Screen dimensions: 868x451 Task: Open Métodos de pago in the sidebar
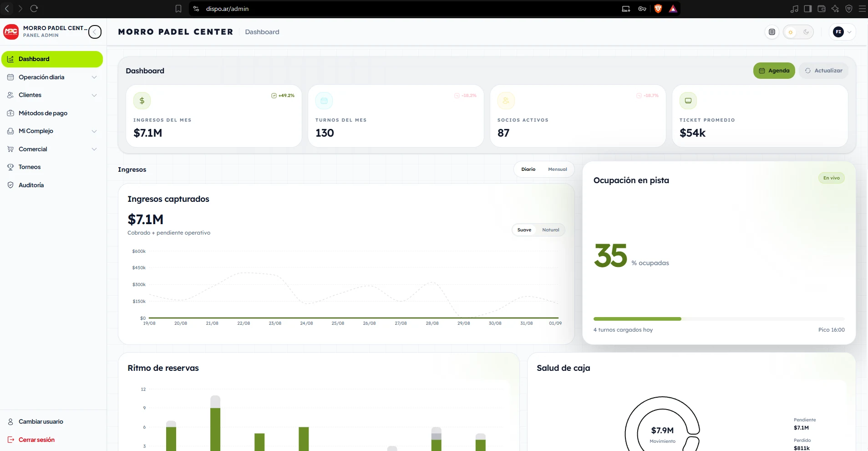pos(52,113)
